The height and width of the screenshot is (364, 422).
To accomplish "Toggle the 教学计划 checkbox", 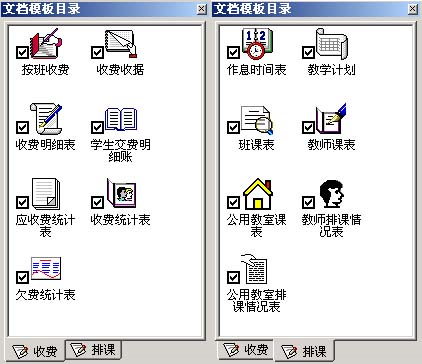I will pyautogui.click(x=308, y=52).
